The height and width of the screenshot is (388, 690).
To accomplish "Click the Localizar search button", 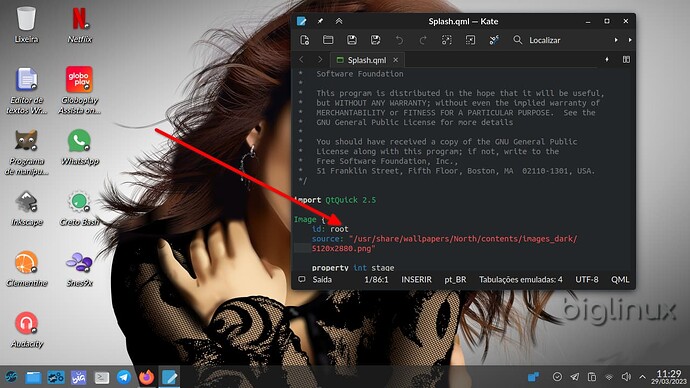I will (537, 40).
